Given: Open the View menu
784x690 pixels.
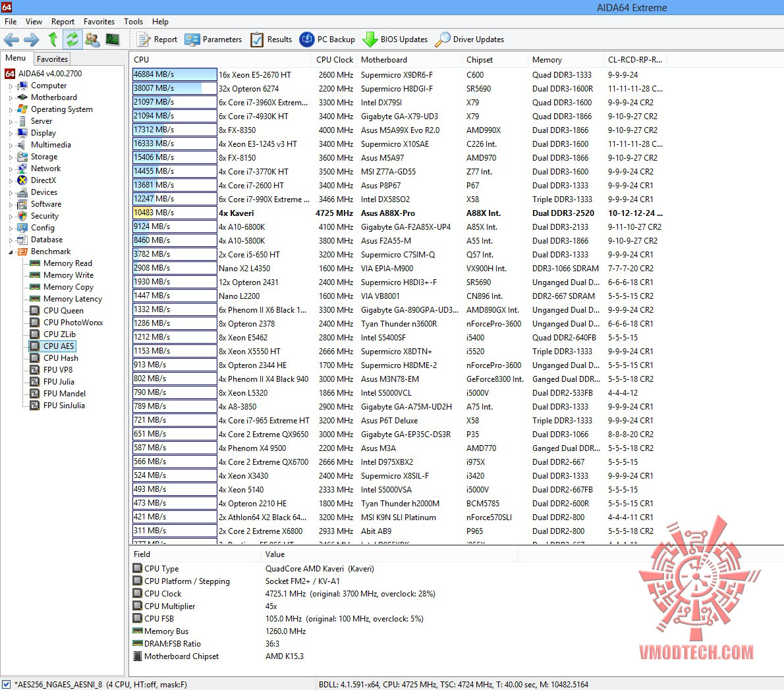Looking at the screenshot, I should (x=34, y=22).
